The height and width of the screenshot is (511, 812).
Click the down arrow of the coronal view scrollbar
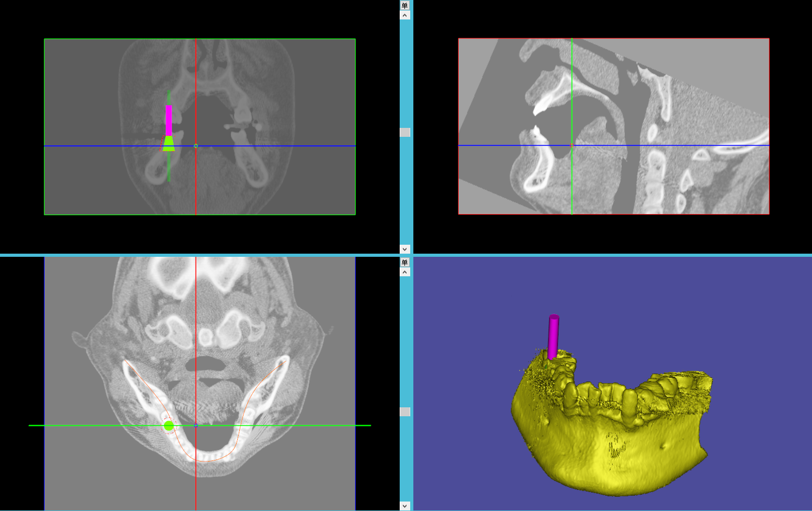[404, 249]
